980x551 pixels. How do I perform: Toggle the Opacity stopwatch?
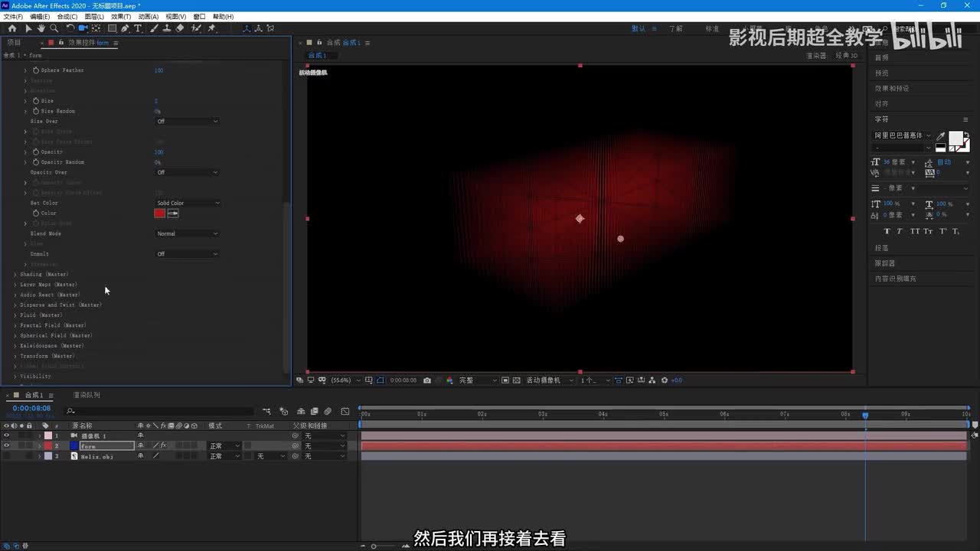click(35, 152)
